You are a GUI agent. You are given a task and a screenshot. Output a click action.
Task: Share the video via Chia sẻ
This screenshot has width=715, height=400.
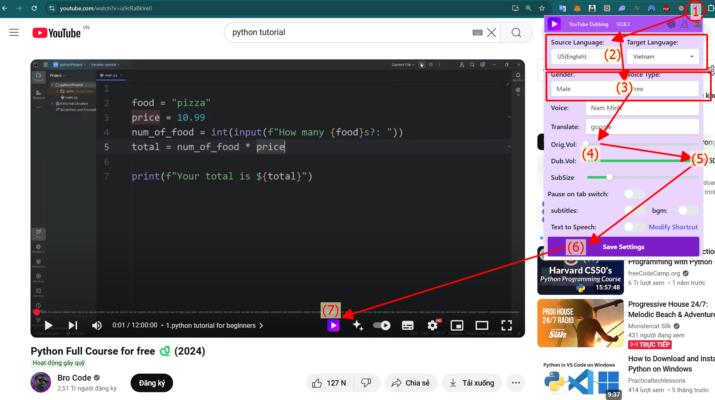click(x=411, y=383)
